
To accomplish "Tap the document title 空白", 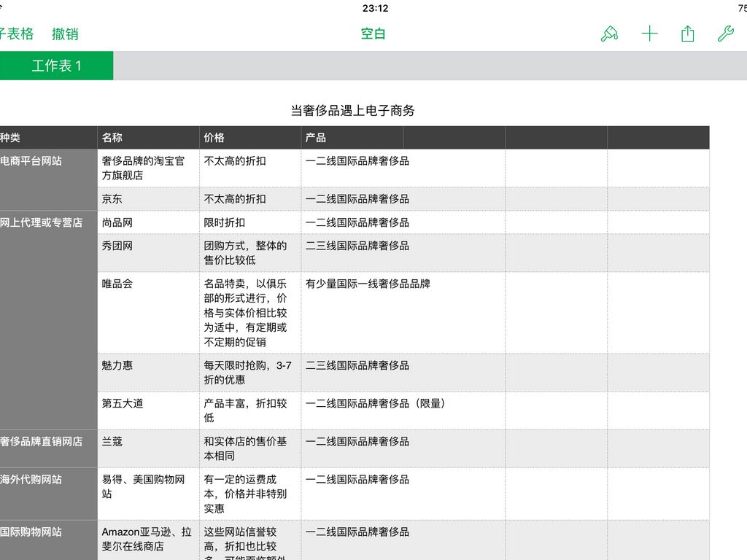I will click(373, 34).
